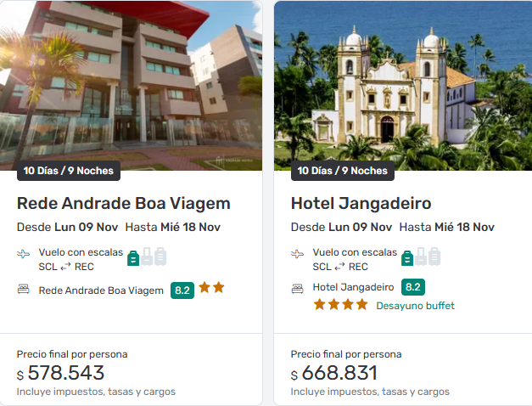Click 10 Días / 9 Noches badge on Rede Andrade
This screenshot has width=532, height=406.
click(x=69, y=171)
